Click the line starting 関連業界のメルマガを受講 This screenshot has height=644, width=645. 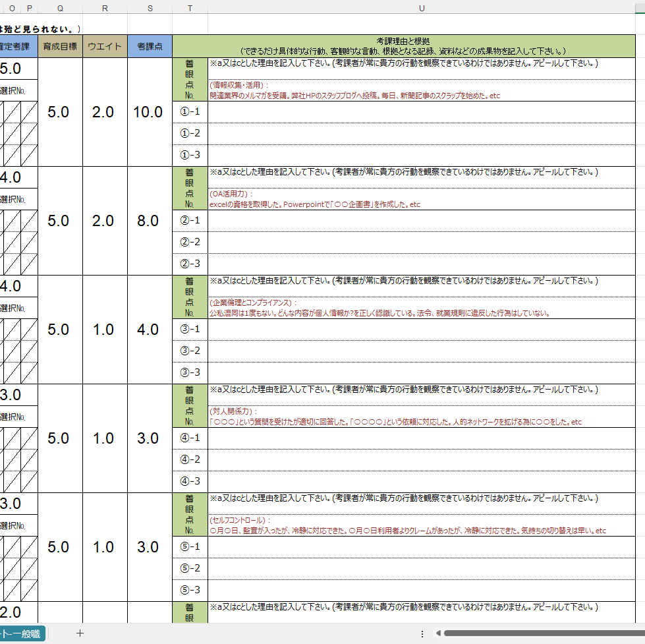click(x=354, y=96)
